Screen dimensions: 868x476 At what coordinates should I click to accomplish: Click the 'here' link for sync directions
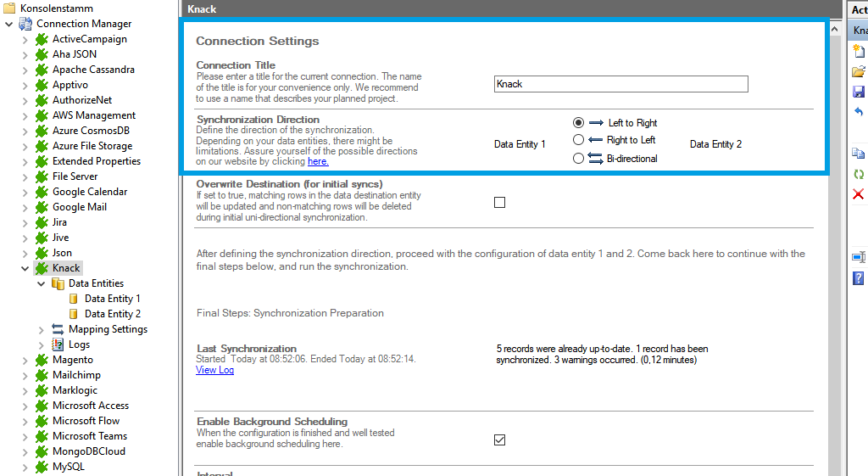point(317,161)
